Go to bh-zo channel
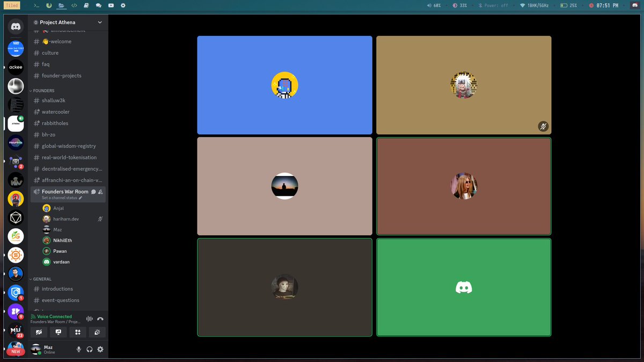Viewport: 644px width, 362px height. coord(68,135)
